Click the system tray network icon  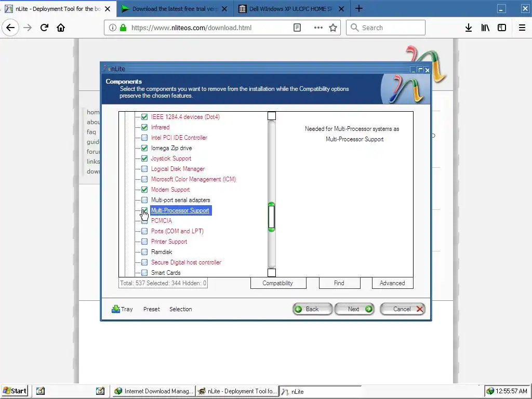(x=490, y=391)
